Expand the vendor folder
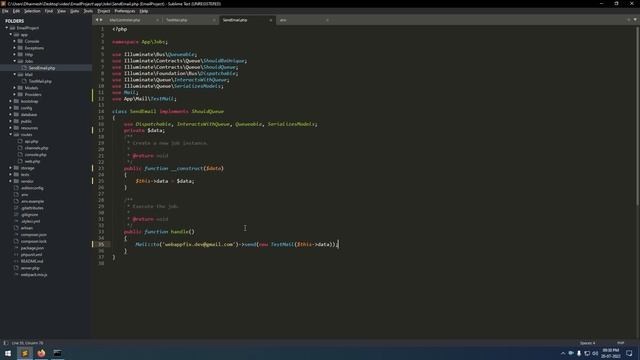Screen dimensions: 640x360 coord(11,181)
